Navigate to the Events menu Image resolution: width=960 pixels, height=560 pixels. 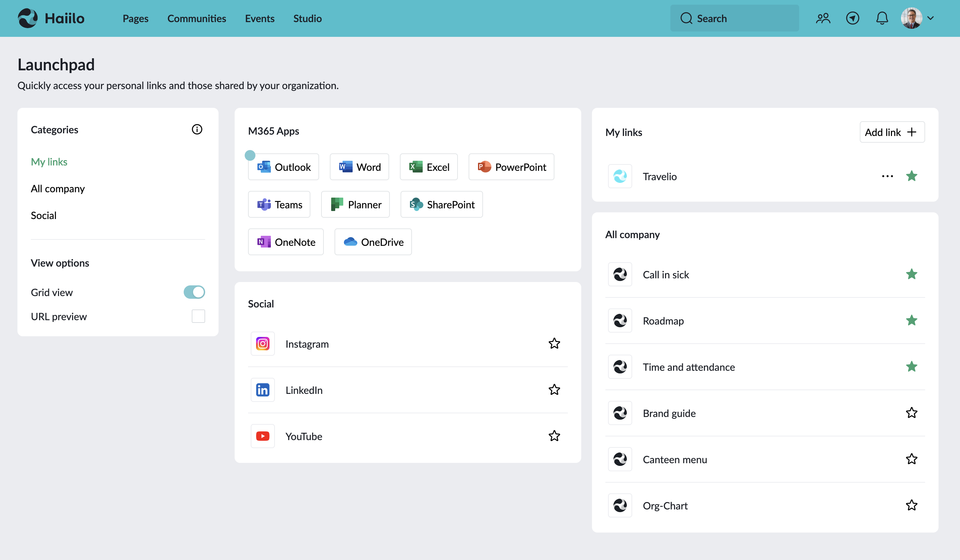[x=260, y=18]
